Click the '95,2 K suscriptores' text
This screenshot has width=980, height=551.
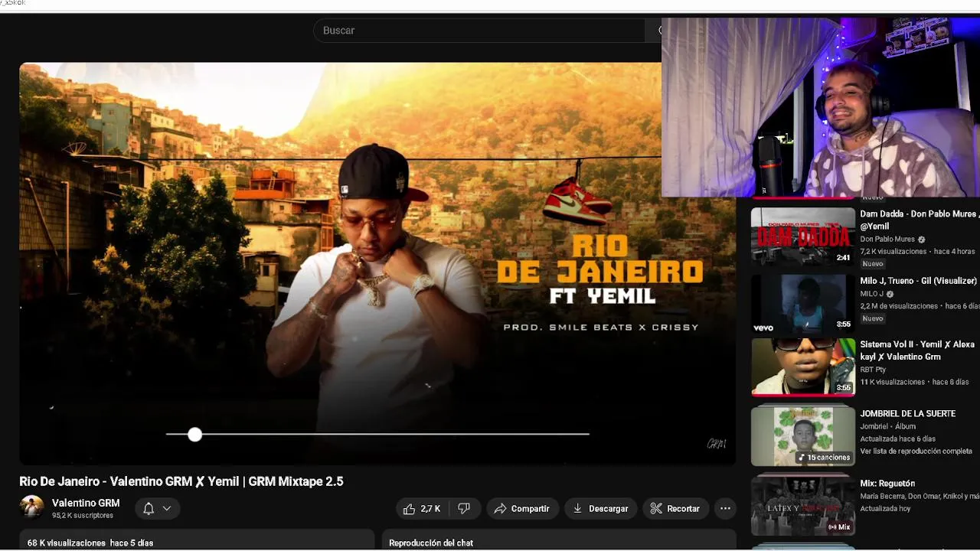[83, 516]
